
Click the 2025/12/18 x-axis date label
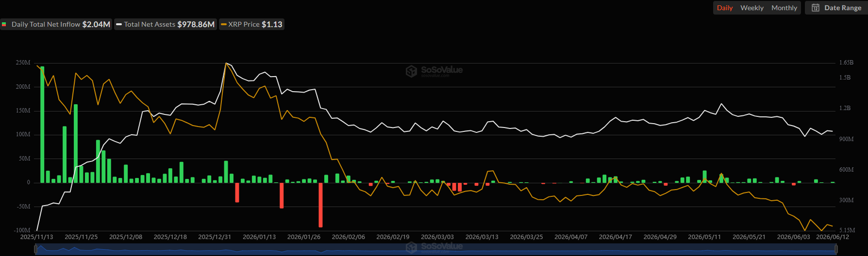170,237
